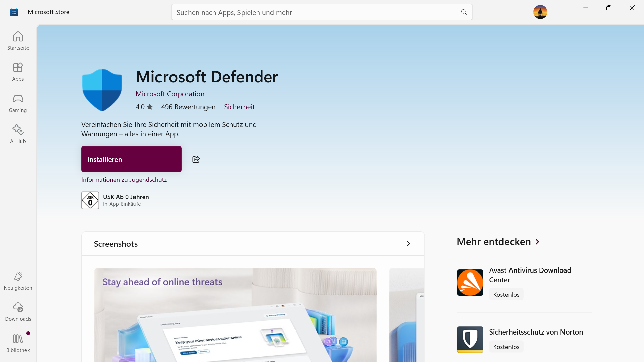This screenshot has width=644, height=362.
Task: Open the Gaming section
Action: (18, 103)
